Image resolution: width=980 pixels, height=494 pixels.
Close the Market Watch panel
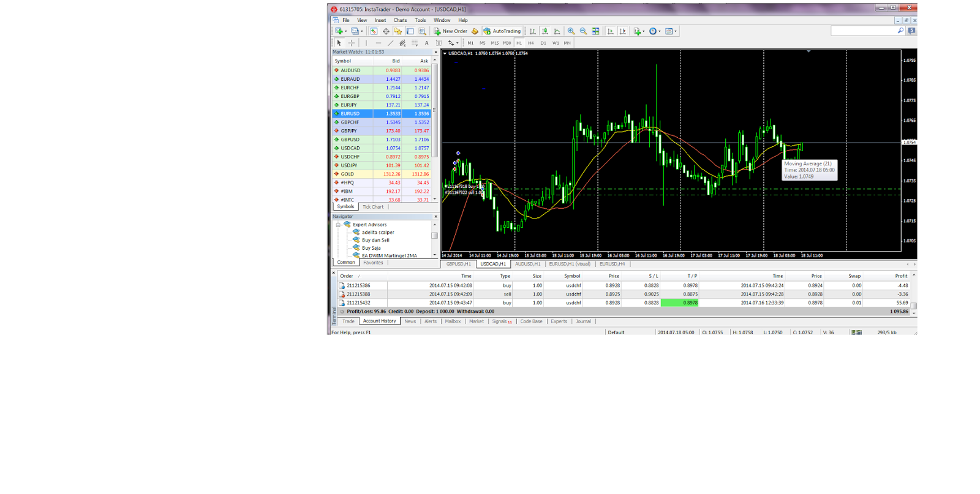click(x=435, y=52)
